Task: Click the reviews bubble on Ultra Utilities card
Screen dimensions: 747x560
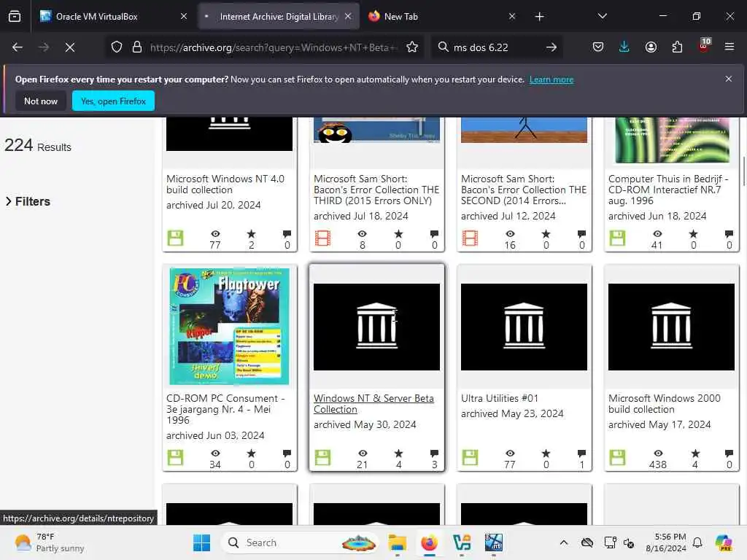Action: pos(581,453)
